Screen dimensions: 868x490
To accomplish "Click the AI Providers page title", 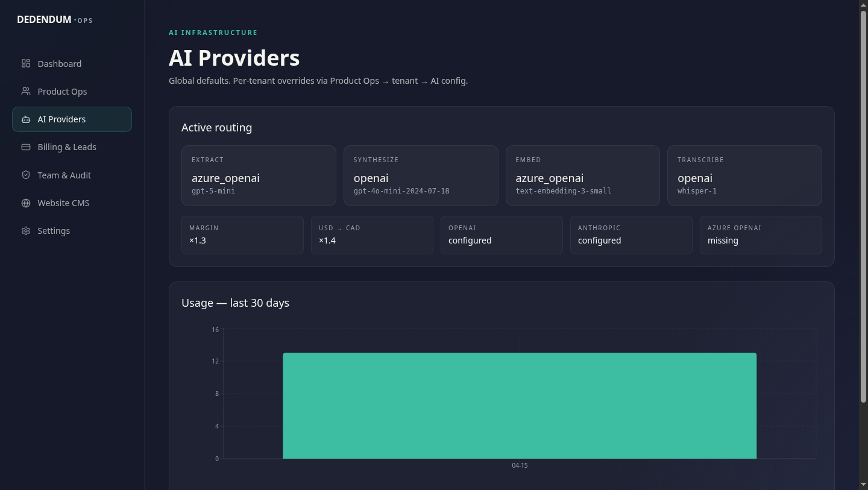I will tap(234, 58).
